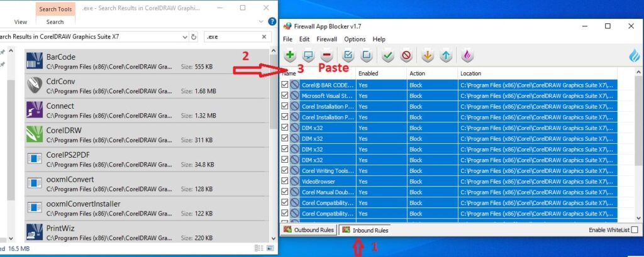Click the Search Tools contextual tab
This screenshot has height=257, width=644.
coord(55,9)
